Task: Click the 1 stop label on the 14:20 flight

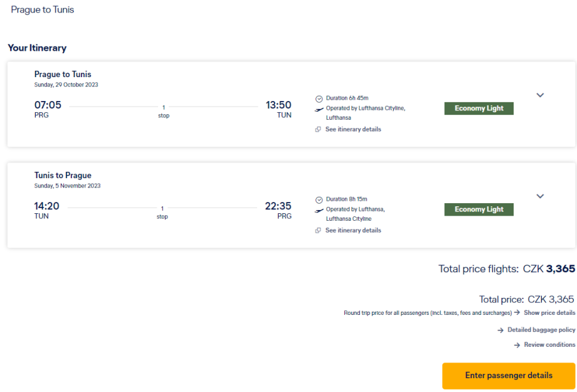Action: point(162,212)
